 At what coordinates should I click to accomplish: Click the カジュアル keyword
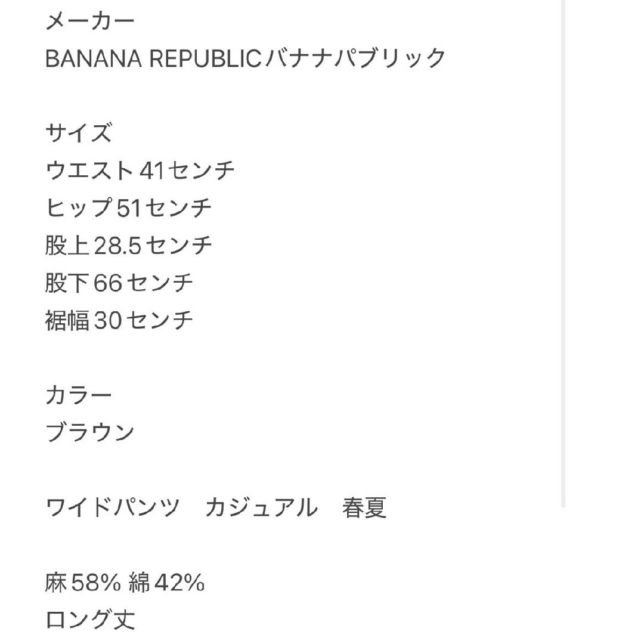coord(262,507)
